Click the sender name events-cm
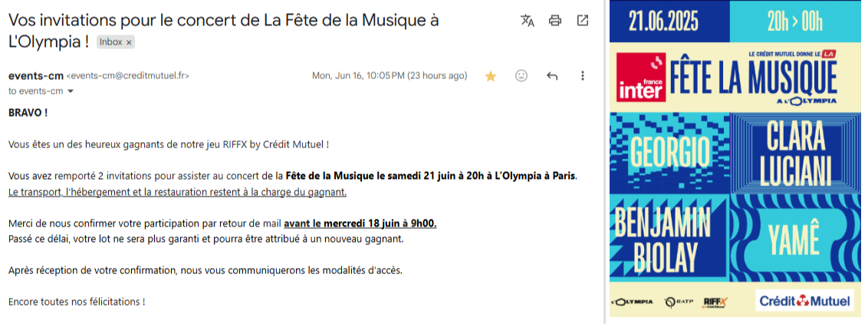Image resolution: width=868 pixels, height=324 pixels. (x=36, y=76)
